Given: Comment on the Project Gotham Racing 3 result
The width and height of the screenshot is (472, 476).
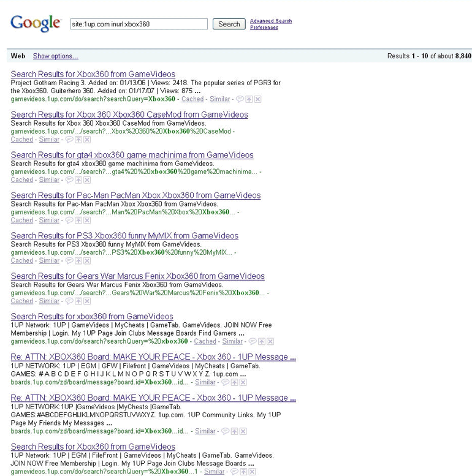Looking at the screenshot, I should pyautogui.click(x=240, y=99).
